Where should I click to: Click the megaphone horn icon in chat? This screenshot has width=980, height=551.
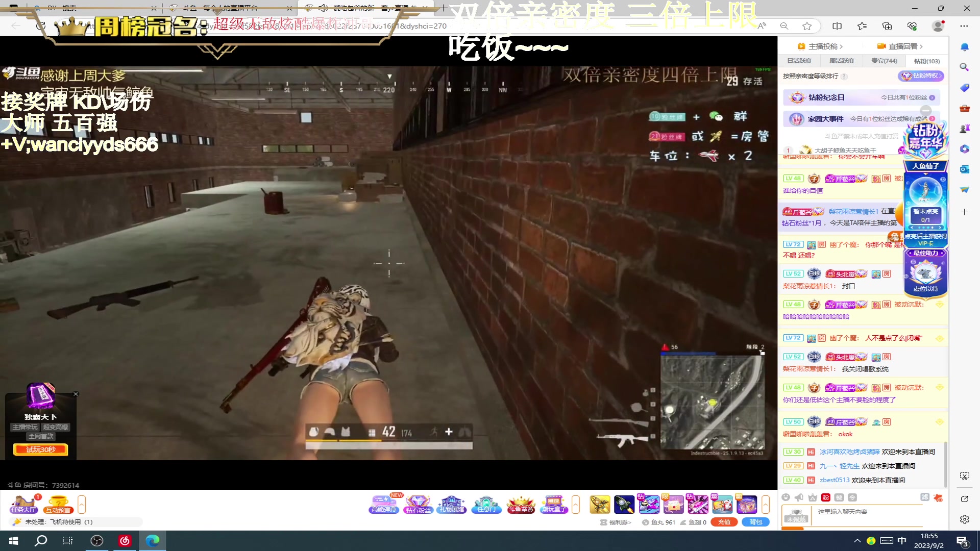pyautogui.click(x=799, y=497)
